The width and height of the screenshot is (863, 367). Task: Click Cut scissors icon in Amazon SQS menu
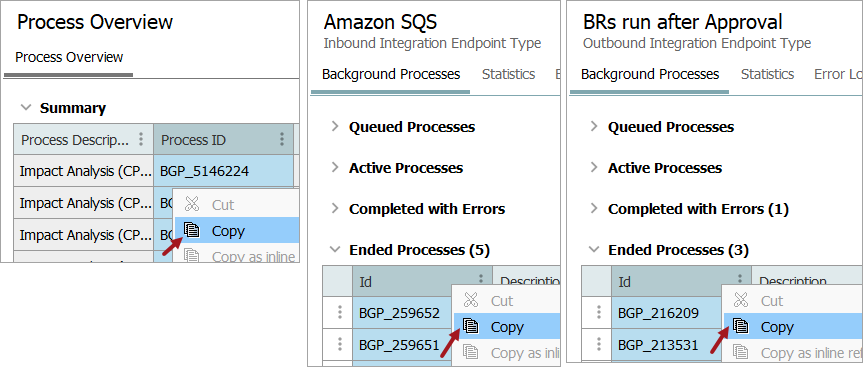[x=471, y=301]
